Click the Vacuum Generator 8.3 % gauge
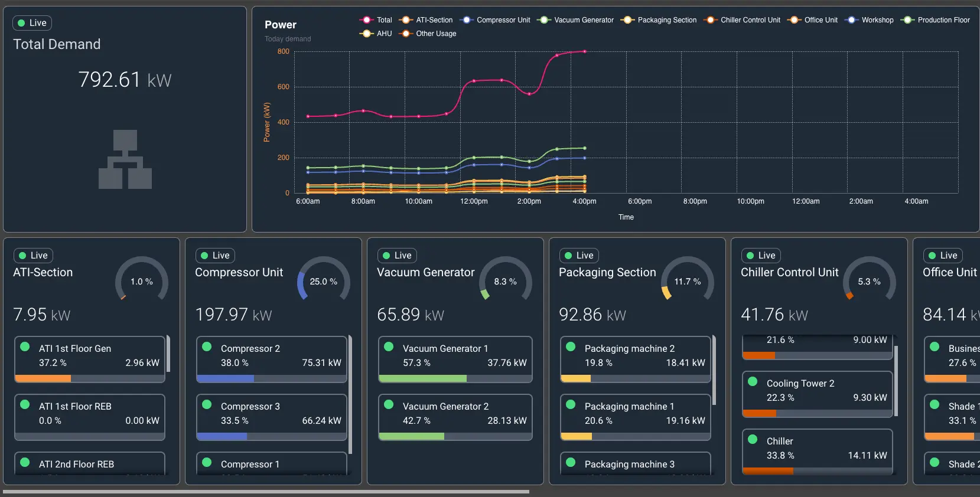This screenshot has height=497, width=980. (506, 279)
